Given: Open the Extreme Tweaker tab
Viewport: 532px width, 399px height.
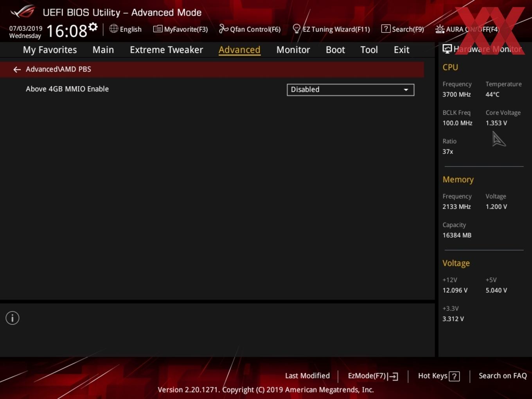Looking at the screenshot, I should click(x=166, y=50).
